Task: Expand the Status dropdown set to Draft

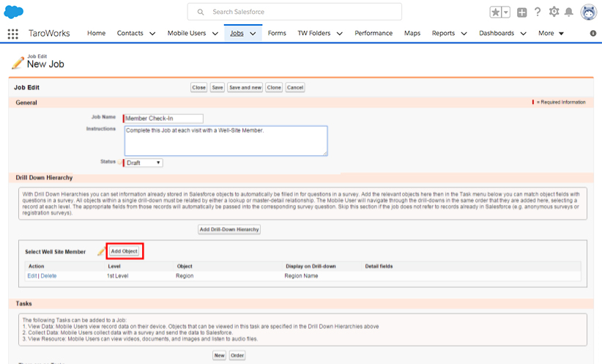Action: point(144,163)
